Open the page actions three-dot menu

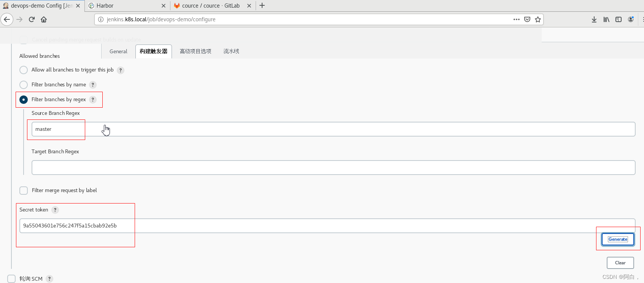click(x=516, y=19)
